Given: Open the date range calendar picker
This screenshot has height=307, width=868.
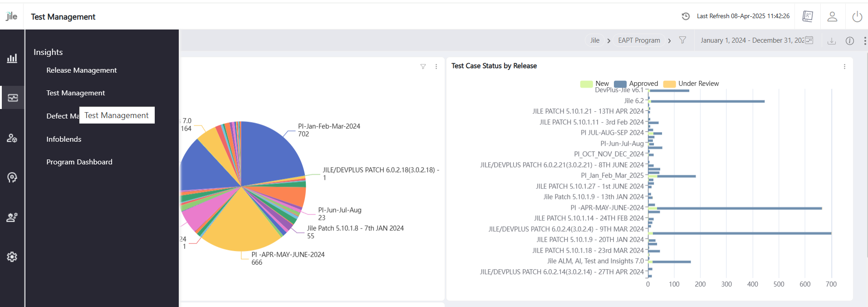Looking at the screenshot, I should [x=809, y=40].
